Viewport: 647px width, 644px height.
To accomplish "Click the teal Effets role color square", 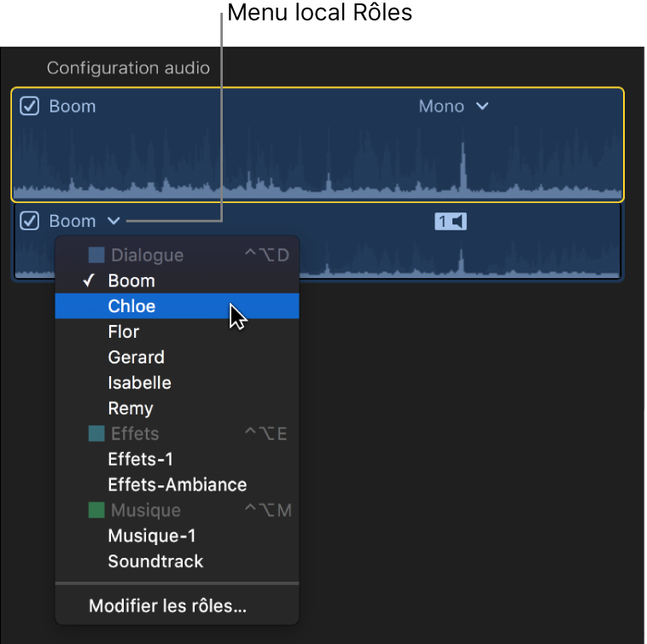I will [96, 434].
